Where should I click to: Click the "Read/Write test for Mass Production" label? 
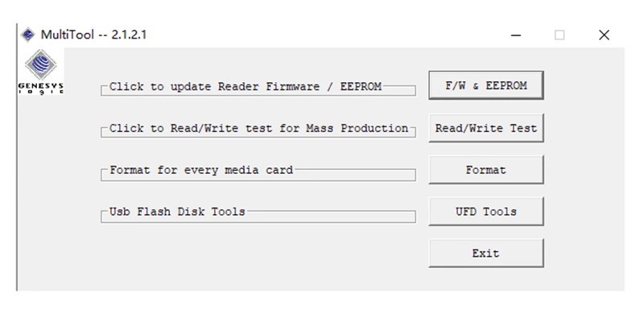point(258,128)
